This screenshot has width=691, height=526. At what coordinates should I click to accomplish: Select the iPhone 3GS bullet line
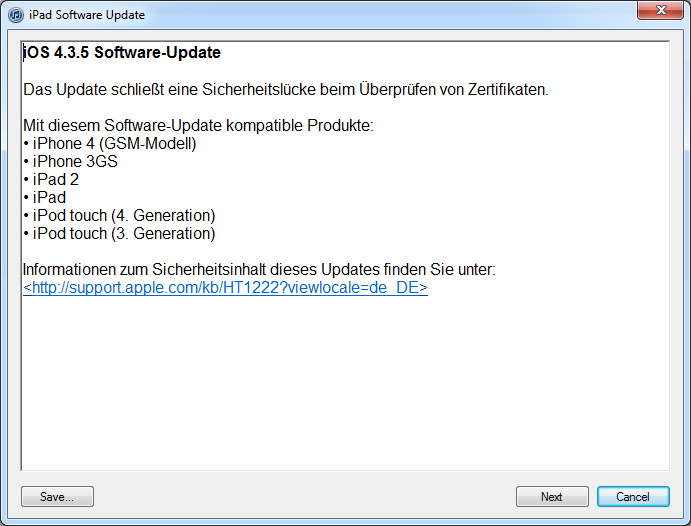click(71, 162)
